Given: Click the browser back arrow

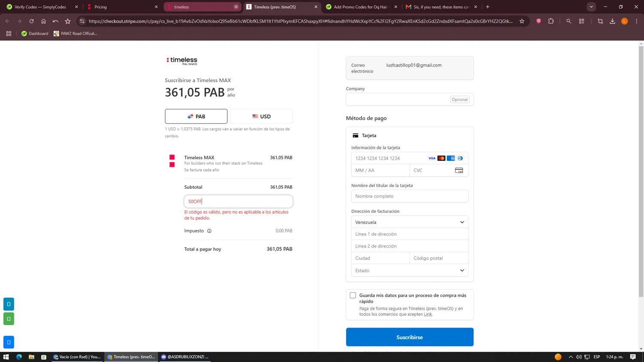Looking at the screenshot, I should tap(7, 21).
